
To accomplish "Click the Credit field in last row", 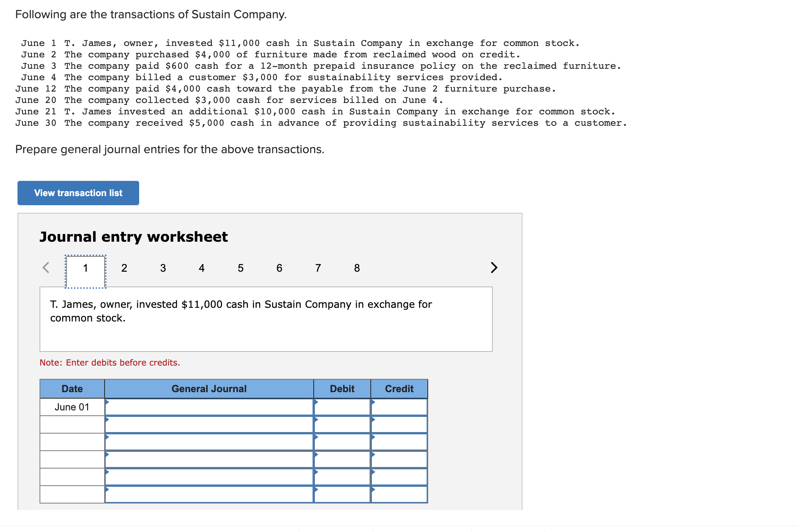I will coord(399,494).
